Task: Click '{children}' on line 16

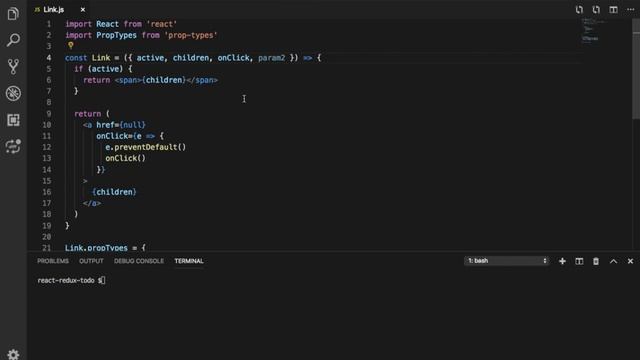Action: [x=114, y=192]
